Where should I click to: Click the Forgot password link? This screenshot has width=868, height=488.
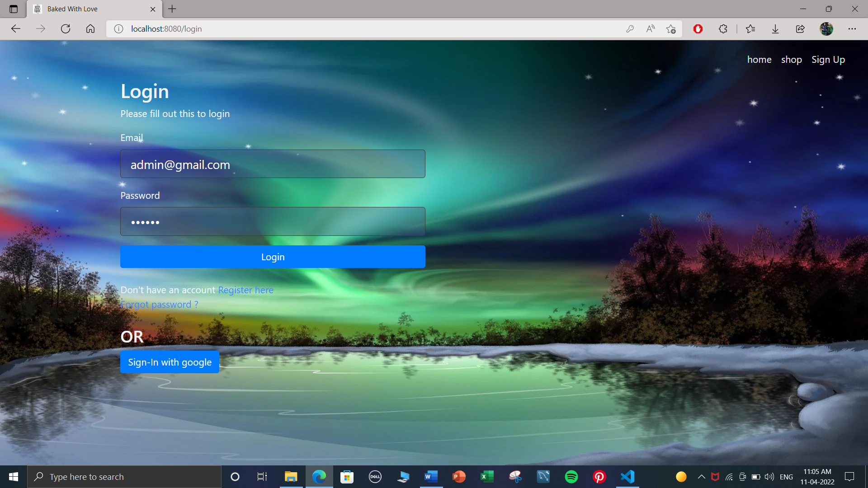[159, 305]
